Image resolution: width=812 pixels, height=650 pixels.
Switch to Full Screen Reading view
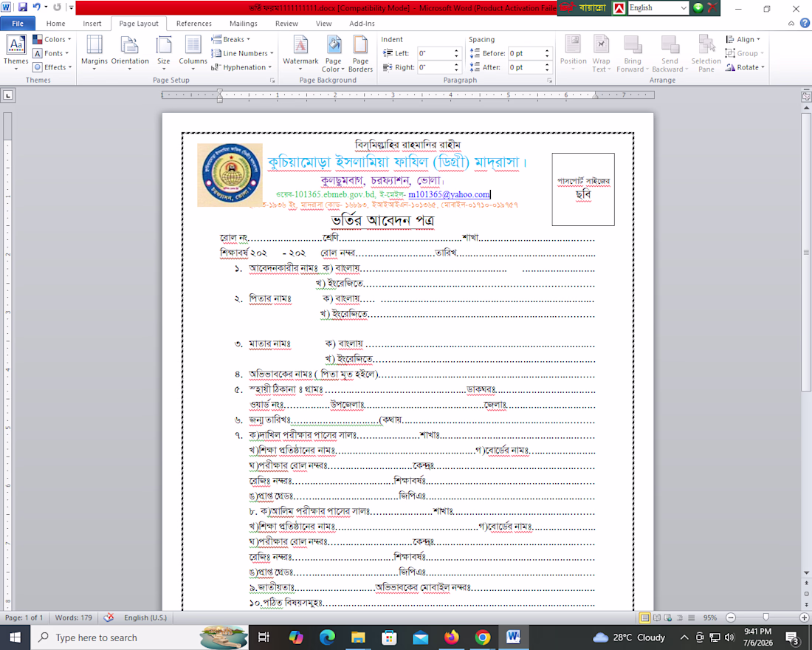[657, 617]
